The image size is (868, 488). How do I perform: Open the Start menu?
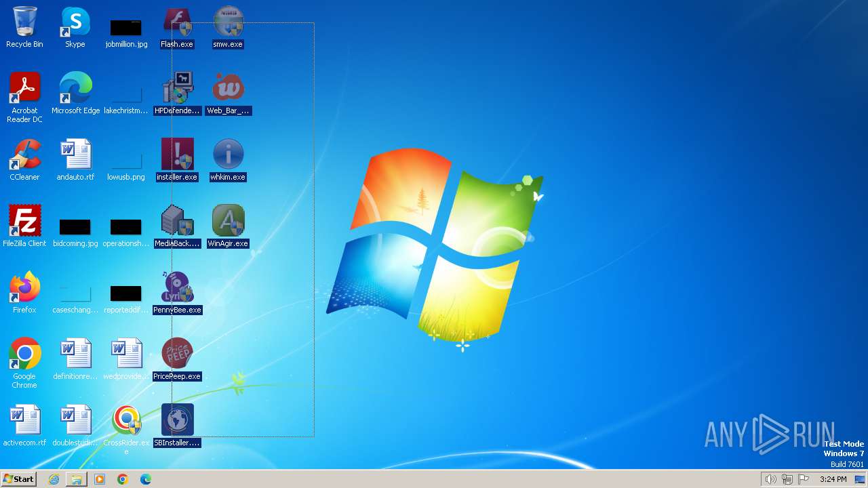(x=18, y=479)
